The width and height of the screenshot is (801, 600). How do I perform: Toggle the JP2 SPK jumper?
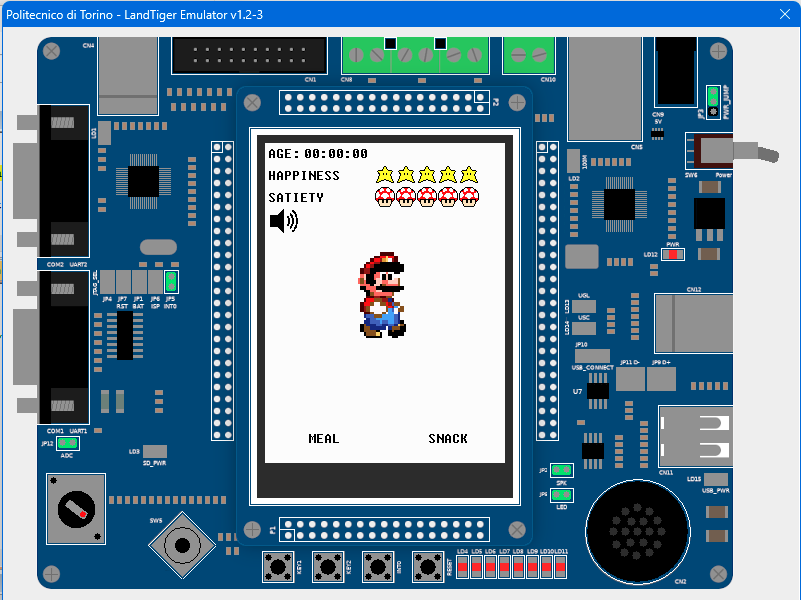coord(562,470)
